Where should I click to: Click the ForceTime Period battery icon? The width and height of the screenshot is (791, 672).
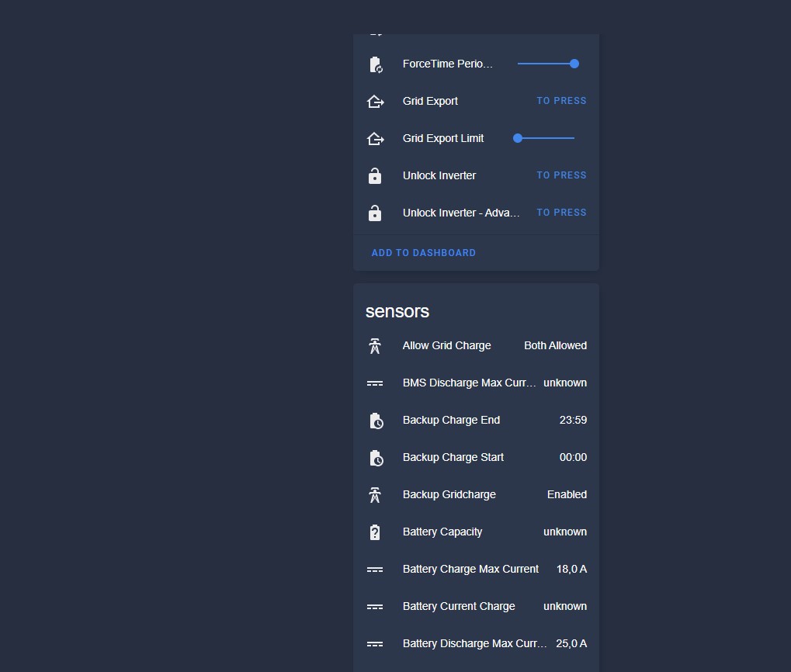[376, 64]
